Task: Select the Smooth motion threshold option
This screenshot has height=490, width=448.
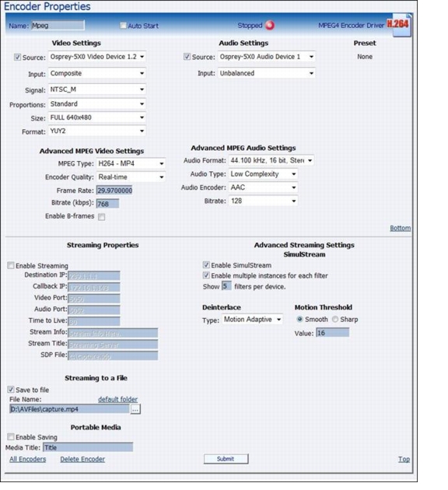Action: pos(299,320)
